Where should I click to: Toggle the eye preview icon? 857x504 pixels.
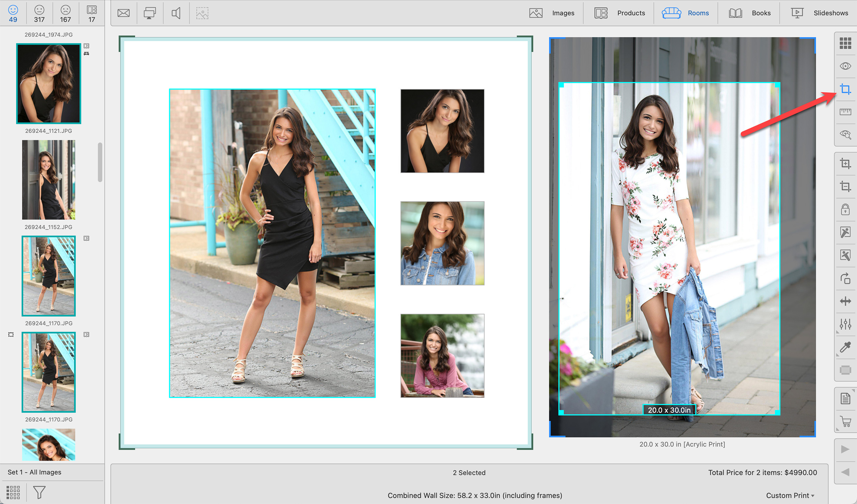845,66
